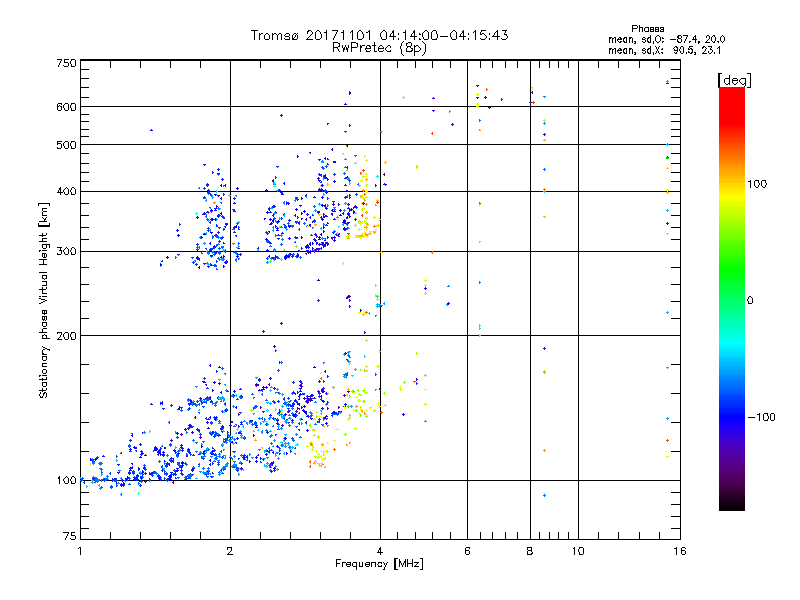This screenshot has width=800, height=600.
Task: Click x-axis tick label '10'
Action: coord(578,551)
